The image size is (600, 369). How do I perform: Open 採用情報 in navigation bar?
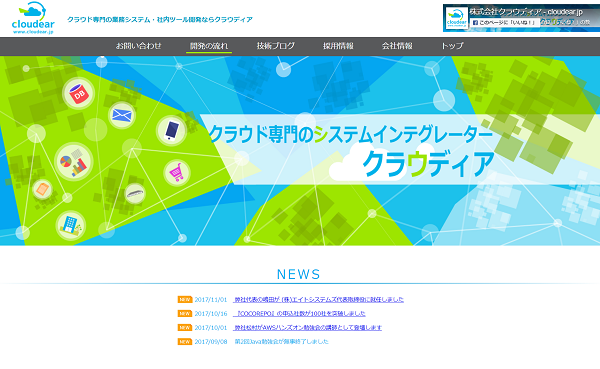click(338, 46)
